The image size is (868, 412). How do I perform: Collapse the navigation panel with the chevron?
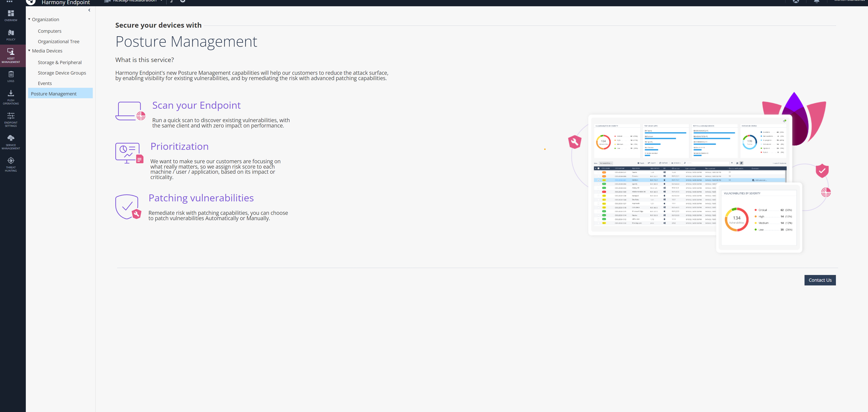[89, 10]
